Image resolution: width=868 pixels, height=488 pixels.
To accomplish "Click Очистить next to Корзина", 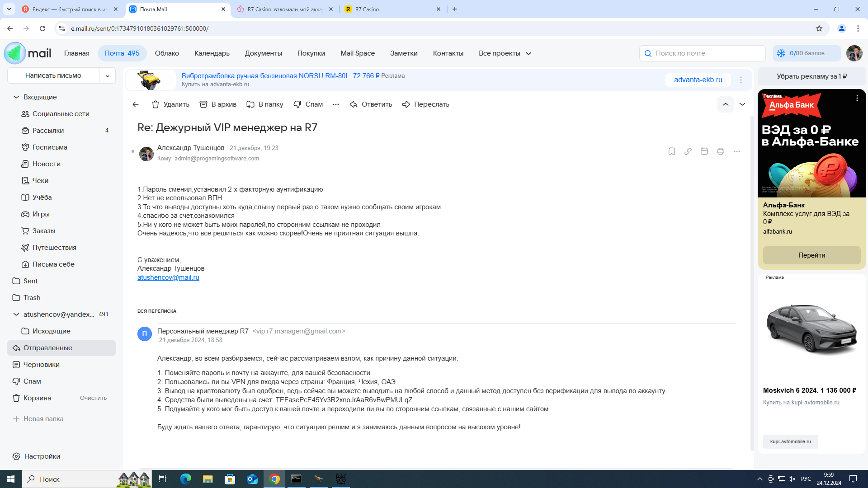I will coord(93,398).
